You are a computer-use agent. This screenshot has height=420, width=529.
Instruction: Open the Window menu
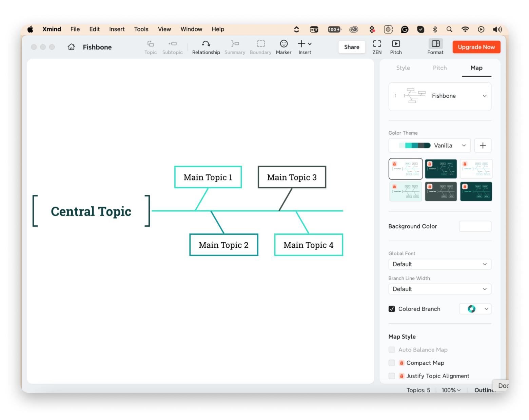191,29
